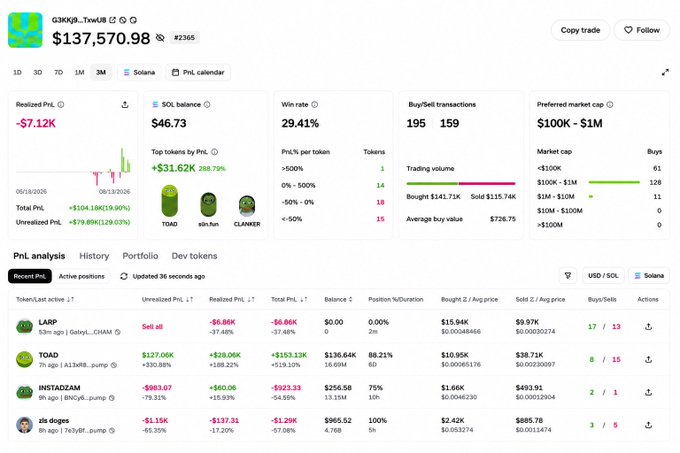Sort by Realized PnL column

click(x=232, y=300)
